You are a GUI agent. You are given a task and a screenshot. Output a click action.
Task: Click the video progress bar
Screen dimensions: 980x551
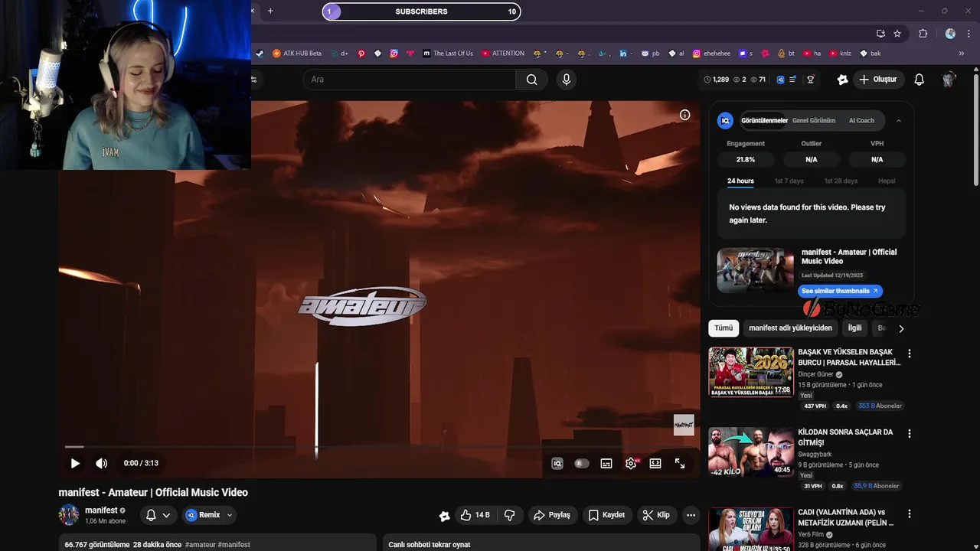(x=380, y=447)
